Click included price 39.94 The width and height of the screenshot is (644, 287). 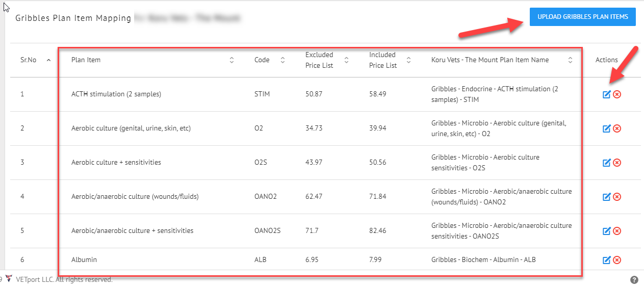point(378,128)
